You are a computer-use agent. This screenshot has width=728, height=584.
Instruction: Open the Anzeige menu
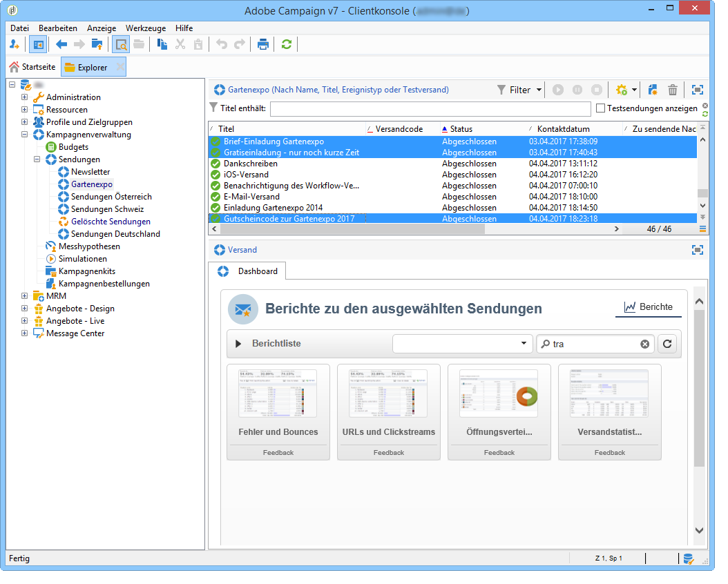coord(102,28)
